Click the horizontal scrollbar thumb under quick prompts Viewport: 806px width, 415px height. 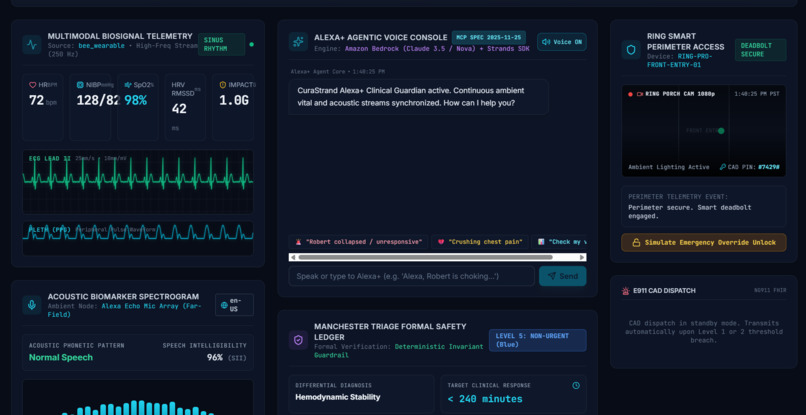pos(425,257)
